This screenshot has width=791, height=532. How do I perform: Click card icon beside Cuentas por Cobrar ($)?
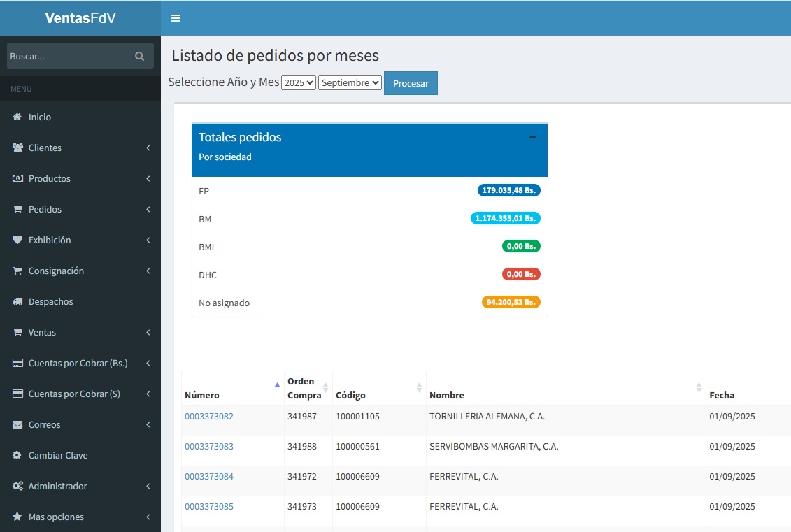point(17,394)
